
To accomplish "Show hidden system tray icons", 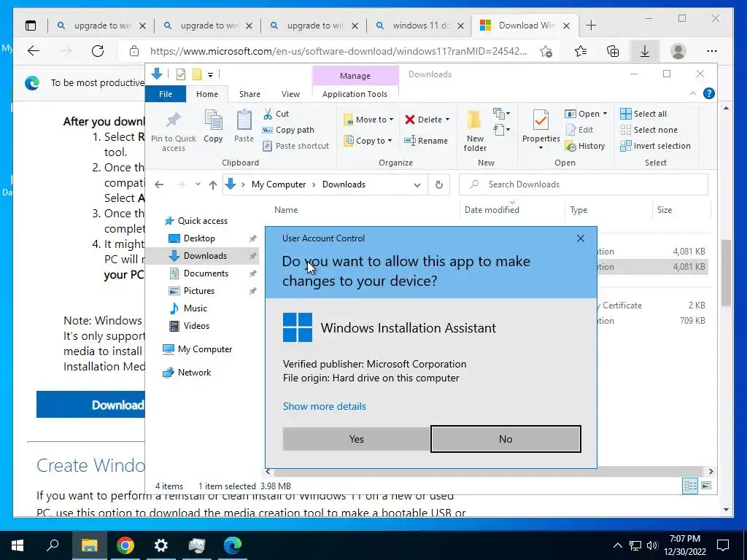I will 617,545.
